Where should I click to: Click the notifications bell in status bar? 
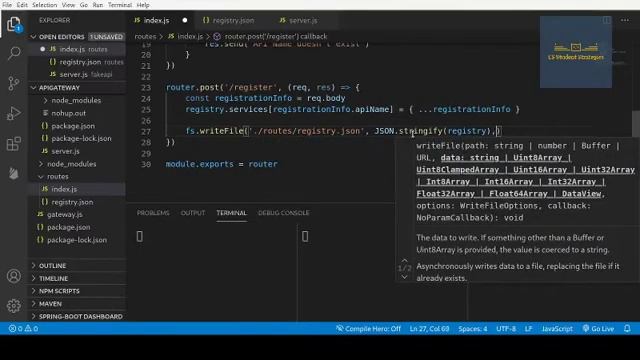627,329
